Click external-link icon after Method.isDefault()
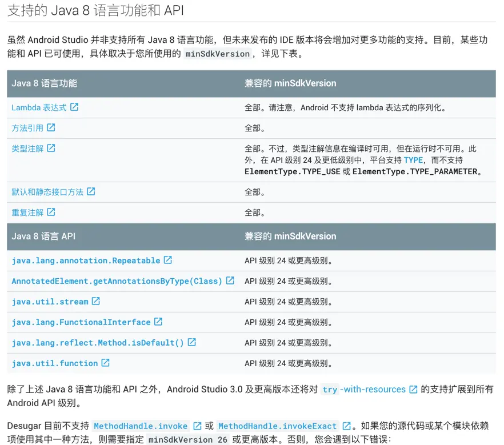504x445 pixels. [191, 342]
